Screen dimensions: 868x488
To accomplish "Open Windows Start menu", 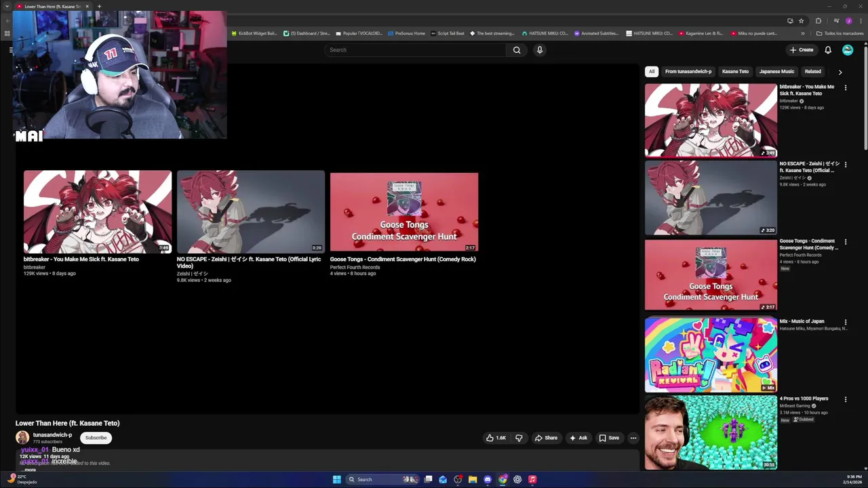I will tap(336, 479).
